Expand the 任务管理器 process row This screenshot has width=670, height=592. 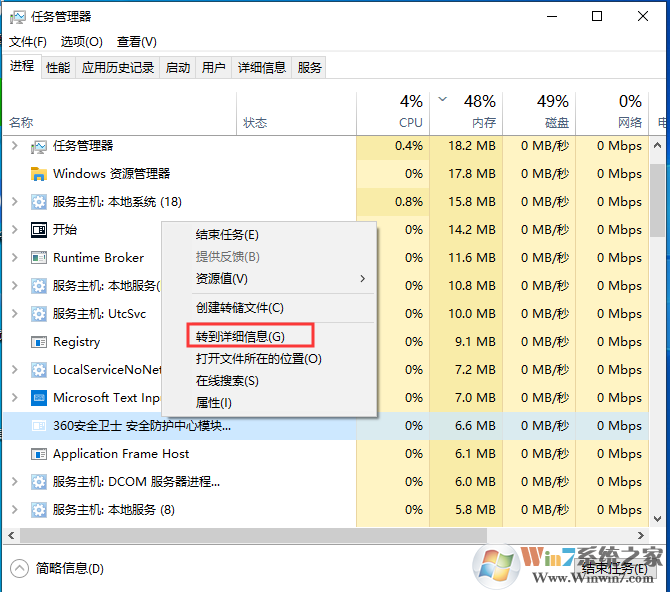click(15, 146)
